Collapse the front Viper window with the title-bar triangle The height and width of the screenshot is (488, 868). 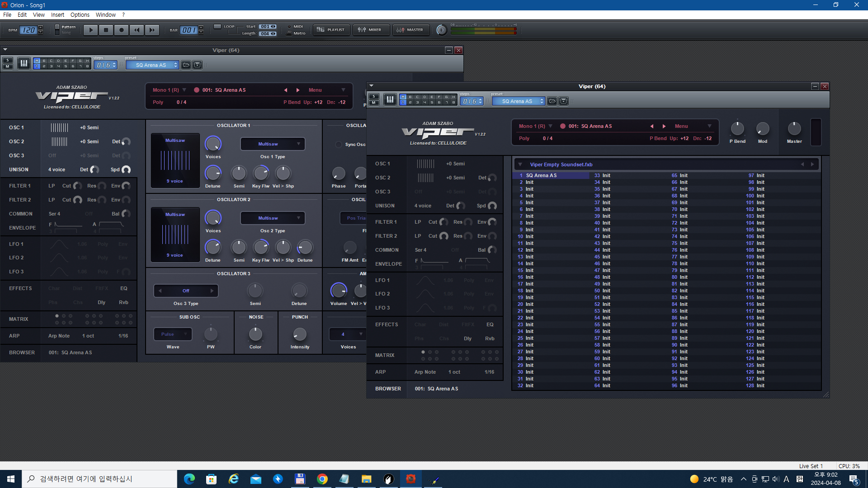pyautogui.click(x=371, y=86)
